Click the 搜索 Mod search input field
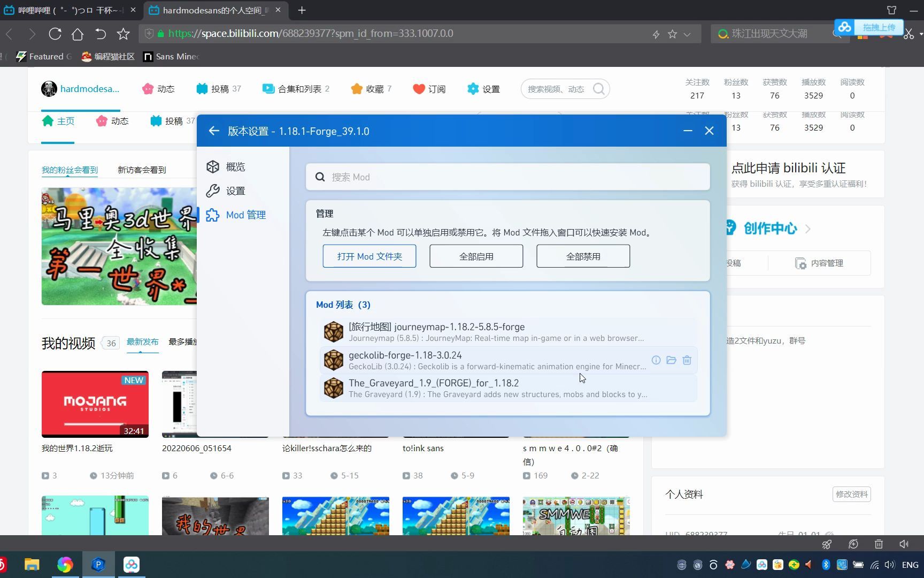This screenshot has height=578, width=924. pos(506,177)
